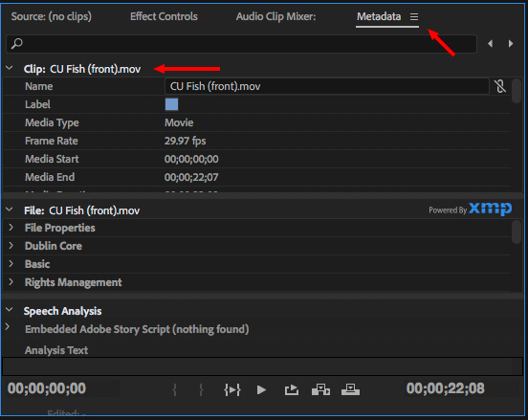This screenshot has width=528, height=420.
Task: Expand Dublin Core group
Action: [11, 246]
